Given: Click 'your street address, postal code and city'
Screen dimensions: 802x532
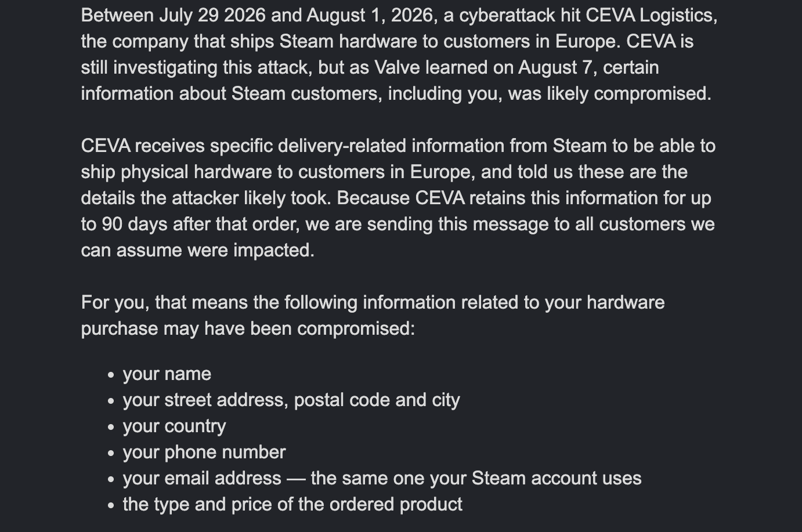Looking at the screenshot, I should click(291, 400).
